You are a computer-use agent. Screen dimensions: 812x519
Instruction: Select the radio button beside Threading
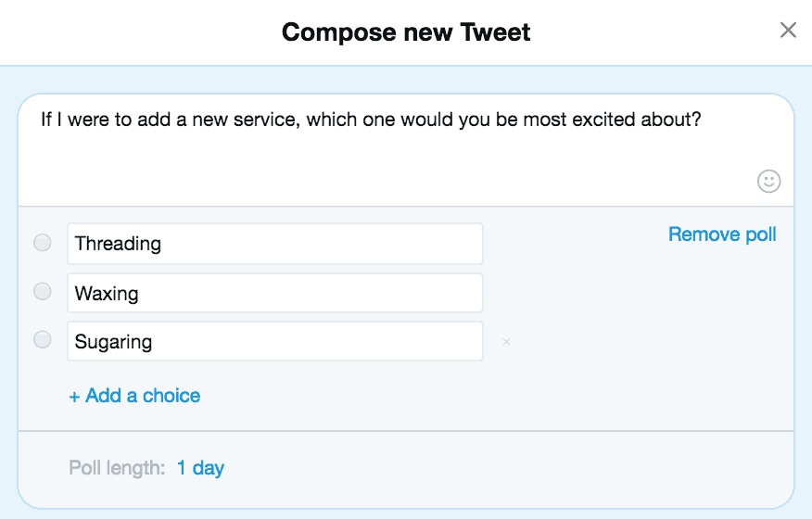click(x=43, y=244)
